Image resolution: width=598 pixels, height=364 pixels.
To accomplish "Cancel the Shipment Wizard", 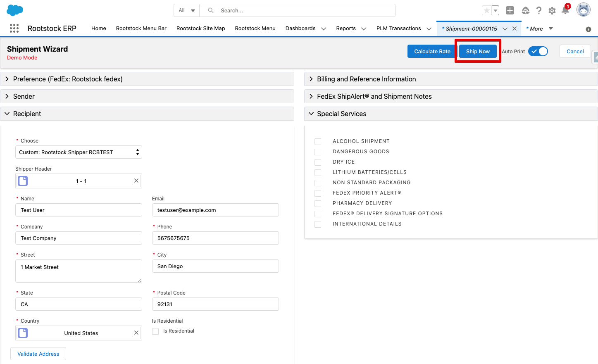I will click(575, 51).
